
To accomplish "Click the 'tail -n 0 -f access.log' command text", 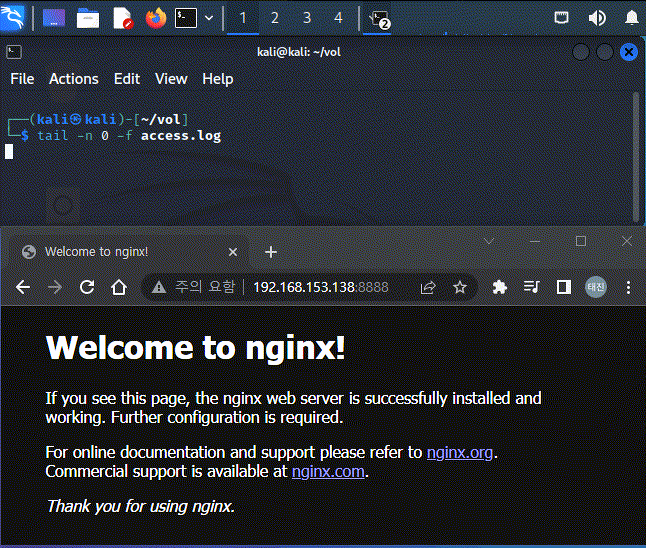I will coord(129,136).
